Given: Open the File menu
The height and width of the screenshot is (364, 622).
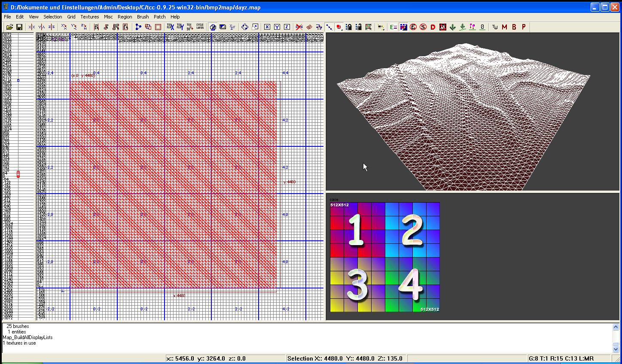Looking at the screenshot, I should (x=7, y=17).
